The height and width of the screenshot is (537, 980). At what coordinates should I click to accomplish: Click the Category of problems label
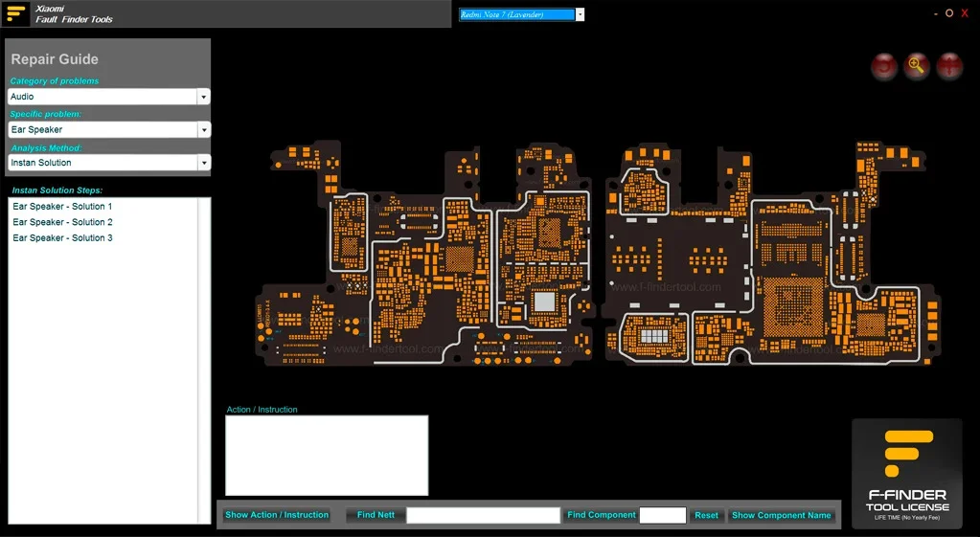[x=55, y=81]
